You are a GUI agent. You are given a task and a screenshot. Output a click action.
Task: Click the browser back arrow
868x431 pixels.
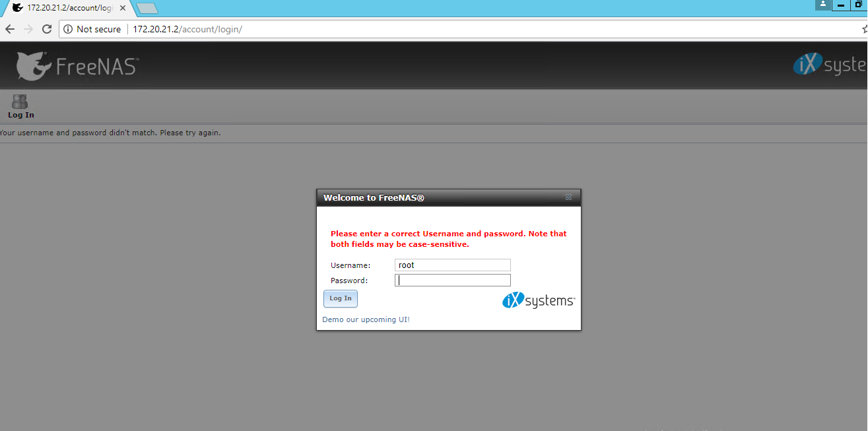pos(10,29)
